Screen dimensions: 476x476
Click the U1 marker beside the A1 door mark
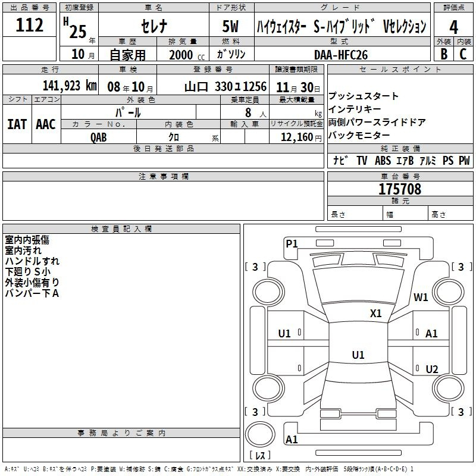click(x=284, y=334)
